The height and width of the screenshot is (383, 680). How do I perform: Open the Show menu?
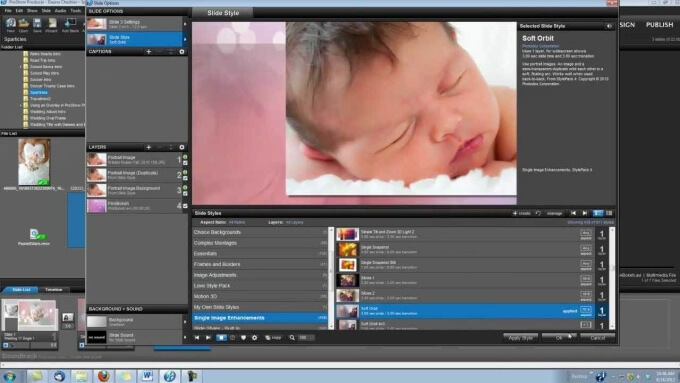click(32, 10)
